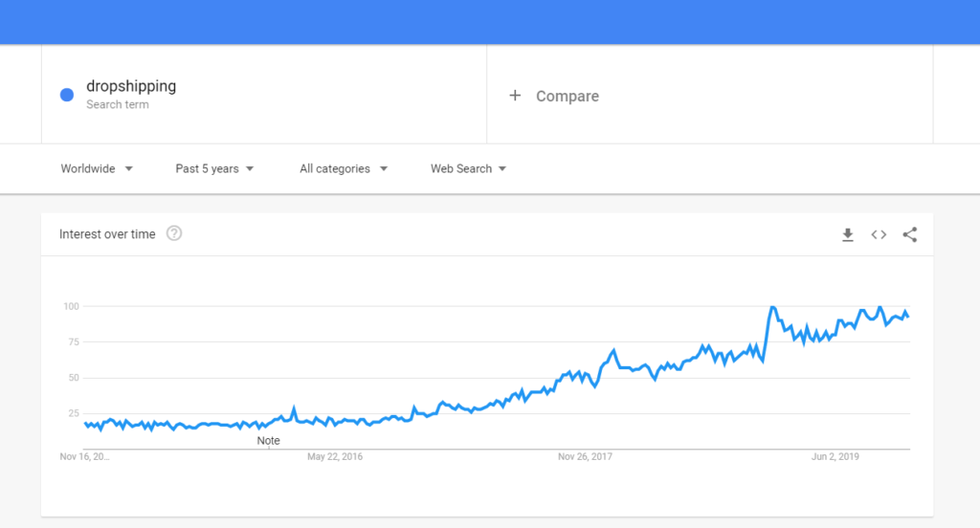Click the embed code icon

(879, 234)
